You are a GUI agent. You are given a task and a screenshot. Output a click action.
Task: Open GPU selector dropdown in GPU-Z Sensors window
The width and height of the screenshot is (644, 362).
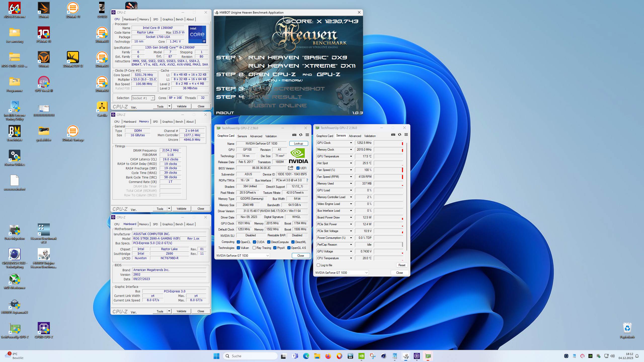click(342, 273)
